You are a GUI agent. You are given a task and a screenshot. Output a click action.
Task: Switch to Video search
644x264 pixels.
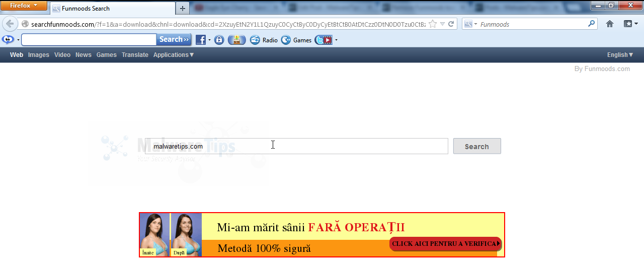coord(62,55)
